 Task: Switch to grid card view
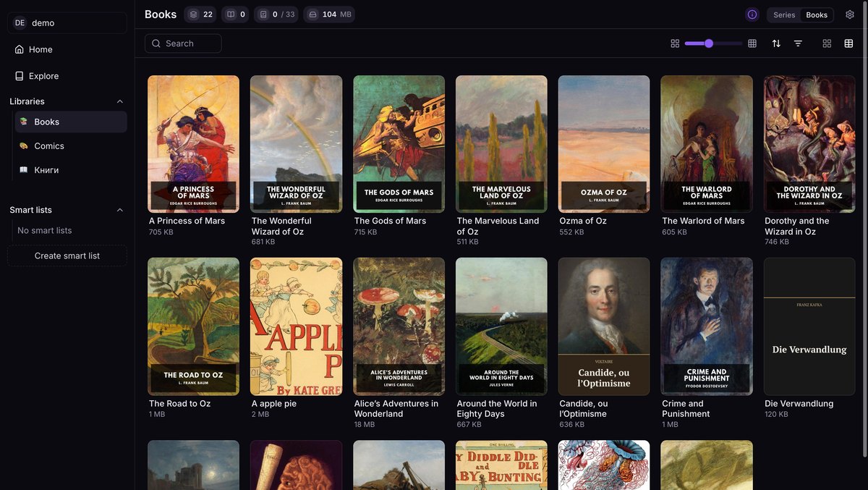(827, 43)
